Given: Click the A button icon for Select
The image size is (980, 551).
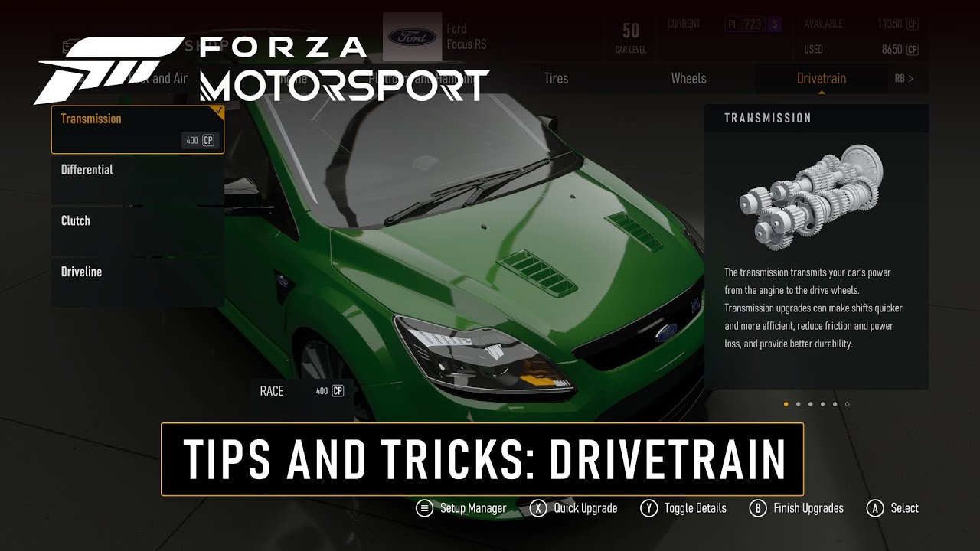Looking at the screenshot, I should tap(875, 508).
